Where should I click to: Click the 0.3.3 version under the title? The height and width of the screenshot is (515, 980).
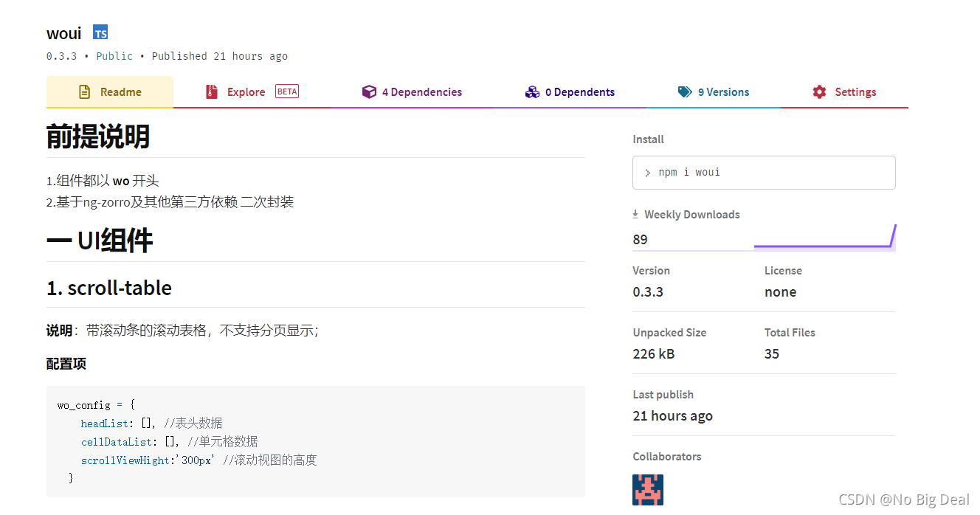61,56
